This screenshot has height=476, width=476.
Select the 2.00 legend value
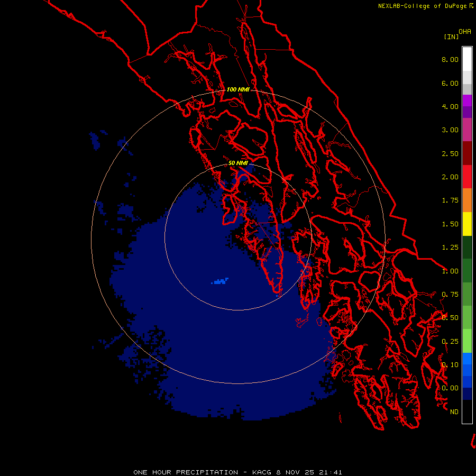pyautogui.click(x=450, y=177)
